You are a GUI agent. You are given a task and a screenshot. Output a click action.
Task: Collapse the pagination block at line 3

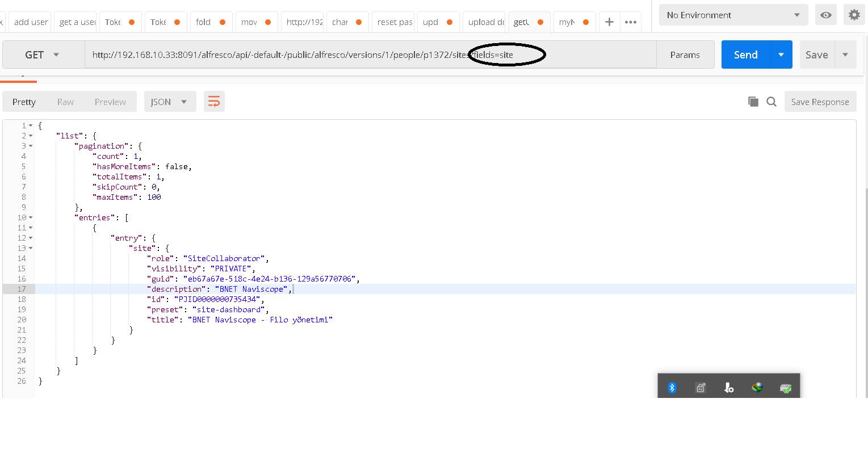(x=31, y=146)
